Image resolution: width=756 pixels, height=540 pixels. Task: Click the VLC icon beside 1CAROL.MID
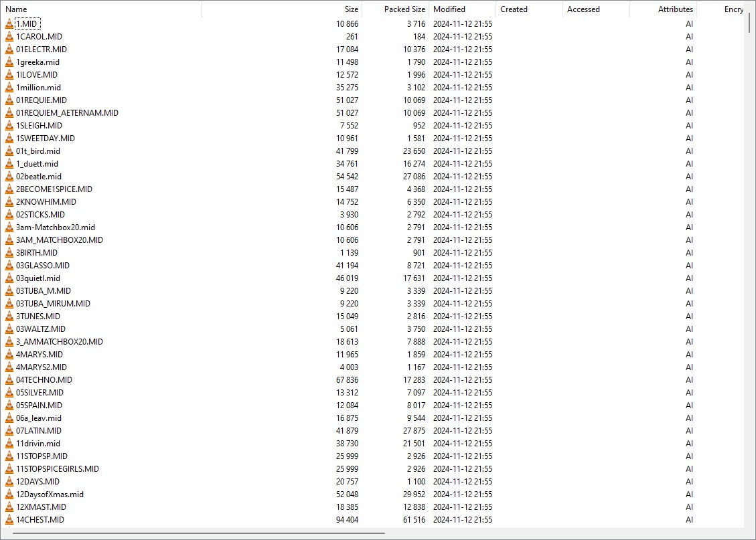pos(9,37)
